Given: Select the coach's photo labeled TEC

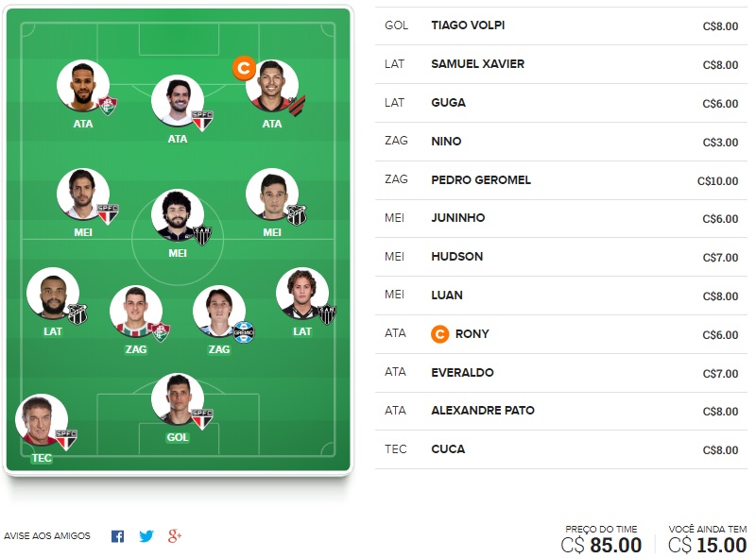Looking at the screenshot, I should coord(42,420).
